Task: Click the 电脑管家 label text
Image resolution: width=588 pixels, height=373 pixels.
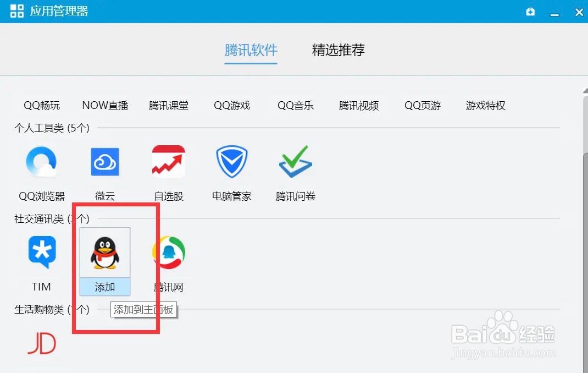Action: pyautogui.click(x=232, y=196)
